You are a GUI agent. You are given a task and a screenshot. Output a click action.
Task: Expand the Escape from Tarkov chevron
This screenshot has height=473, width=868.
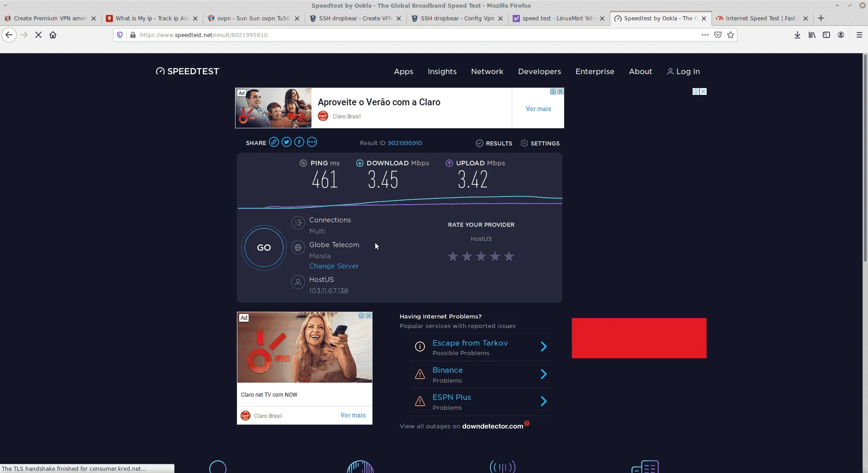click(544, 347)
